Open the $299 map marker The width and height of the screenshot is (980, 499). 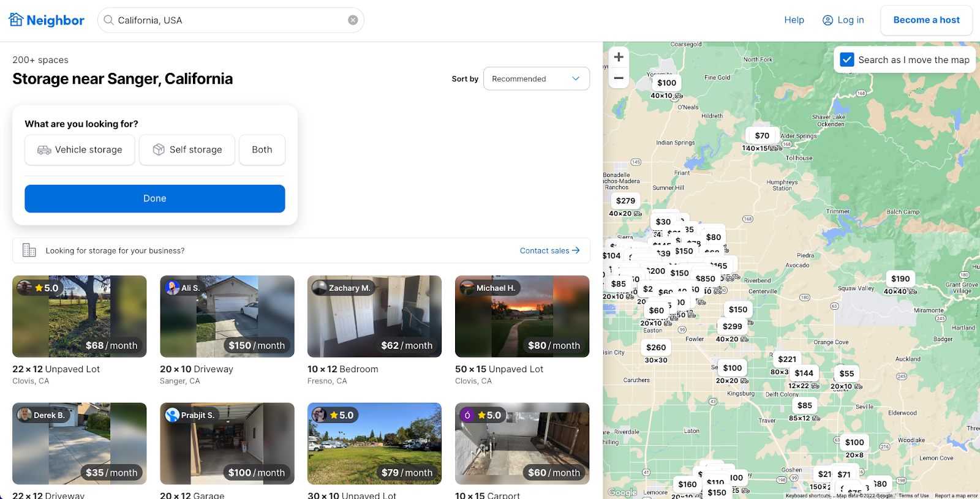click(x=732, y=326)
